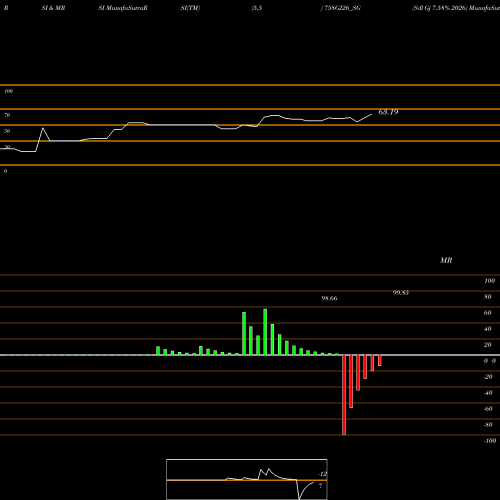
Task: Click the MR axis label 60
Action: pyautogui.click(x=488, y=313)
